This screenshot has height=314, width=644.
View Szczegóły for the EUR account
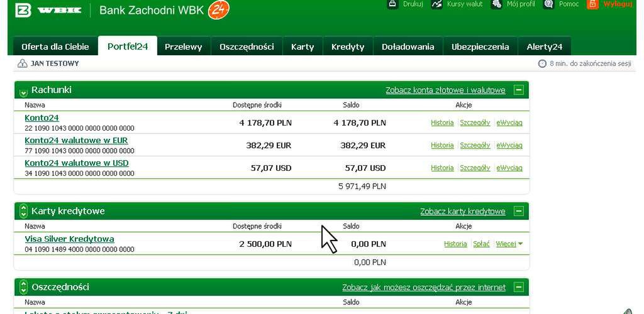475,145
